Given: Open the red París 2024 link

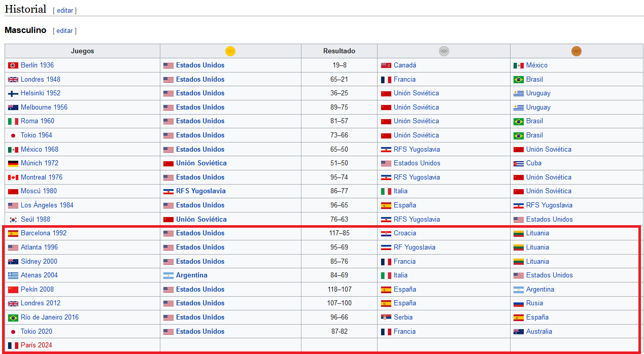Looking at the screenshot, I should [x=37, y=345].
